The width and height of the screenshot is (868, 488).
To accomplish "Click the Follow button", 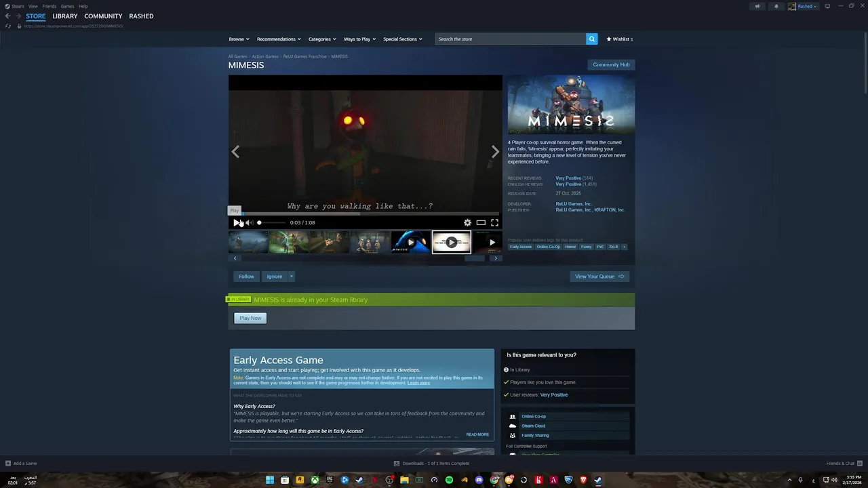I will [x=246, y=277].
